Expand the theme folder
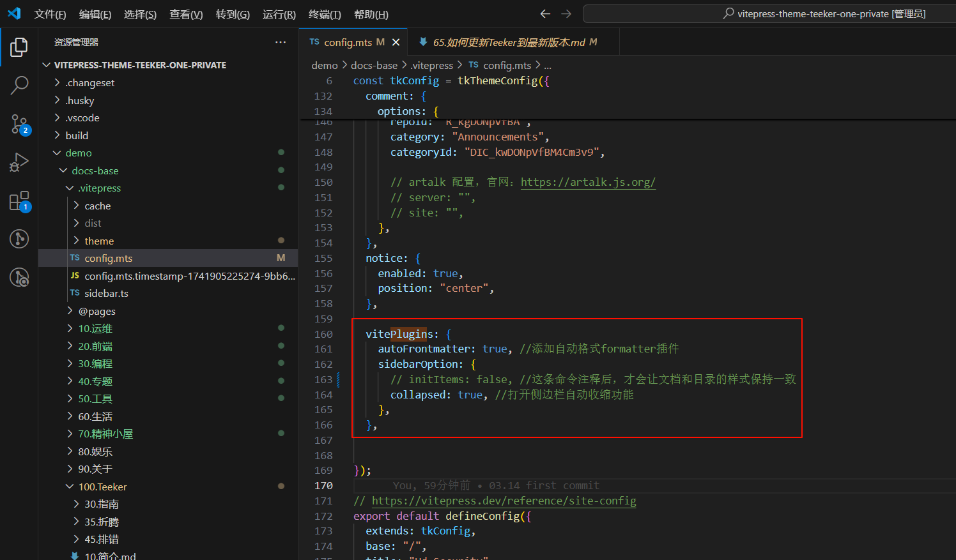Screen dimensions: 956x560 pos(99,241)
